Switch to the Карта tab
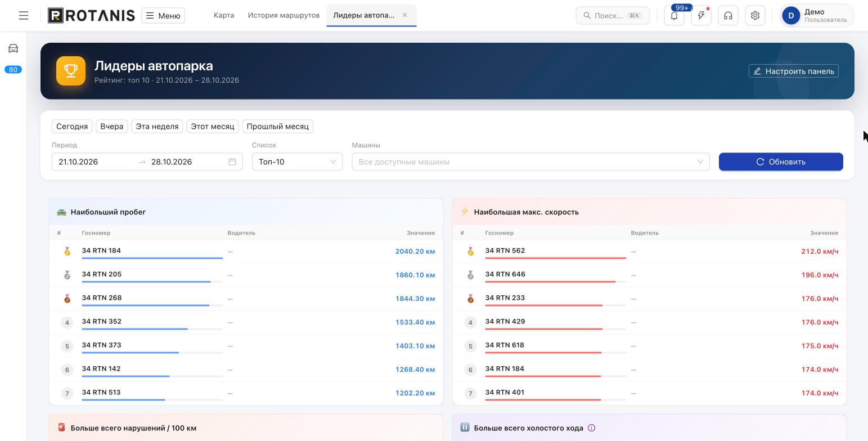Image resolution: width=868 pixels, height=441 pixels. click(x=224, y=15)
